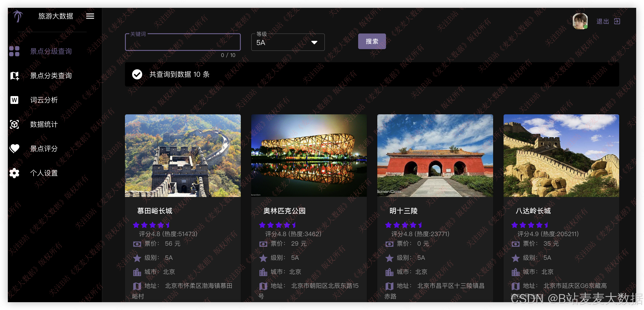Click the checkmark circle icon in result banner
The image size is (644, 310).
click(137, 74)
